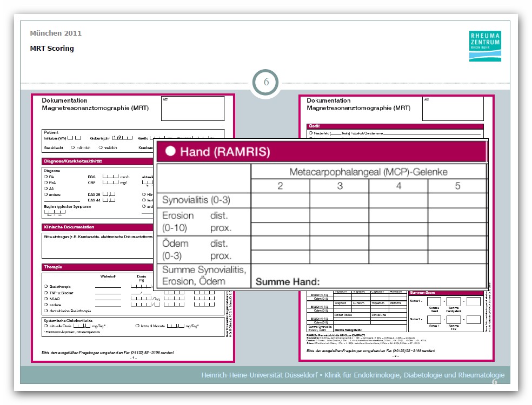This screenshot has width=532, height=405.
Task: Choose 'andere' under Diagnose
Action: (46, 194)
